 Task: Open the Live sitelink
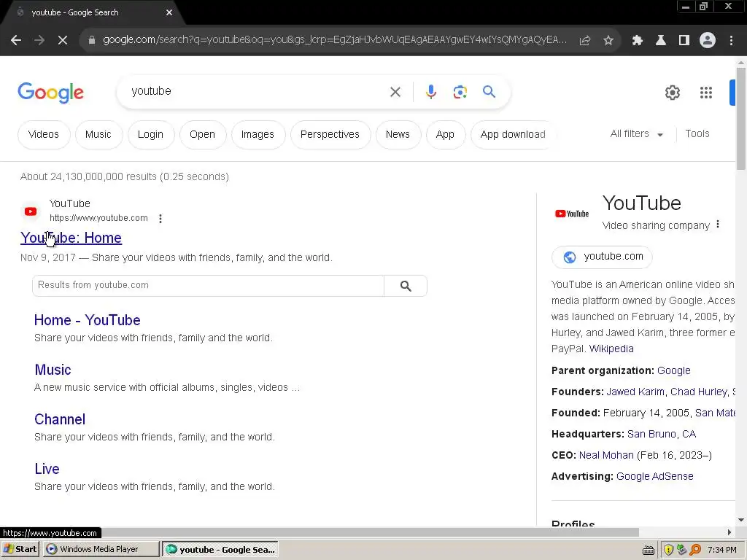47,469
